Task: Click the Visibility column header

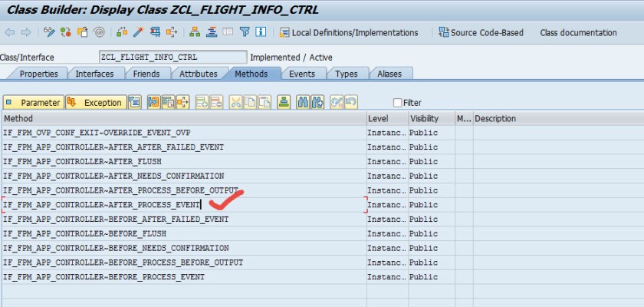Action: [x=431, y=119]
